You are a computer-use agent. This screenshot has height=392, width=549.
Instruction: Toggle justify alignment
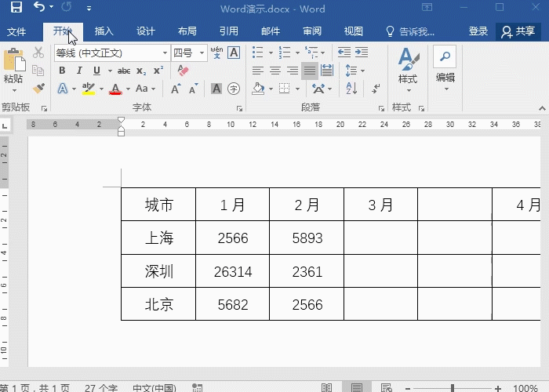[310, 71]
